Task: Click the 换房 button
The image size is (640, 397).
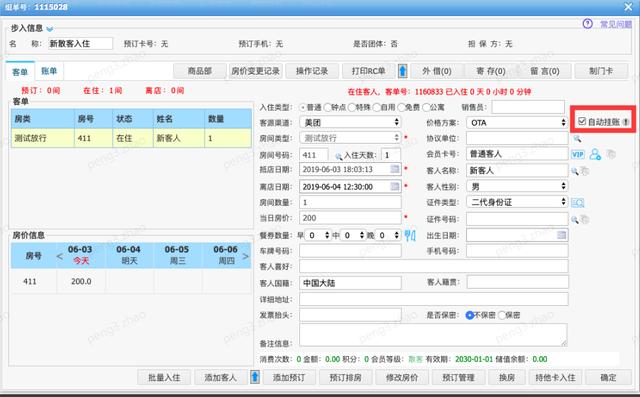Action: point(507,377)
